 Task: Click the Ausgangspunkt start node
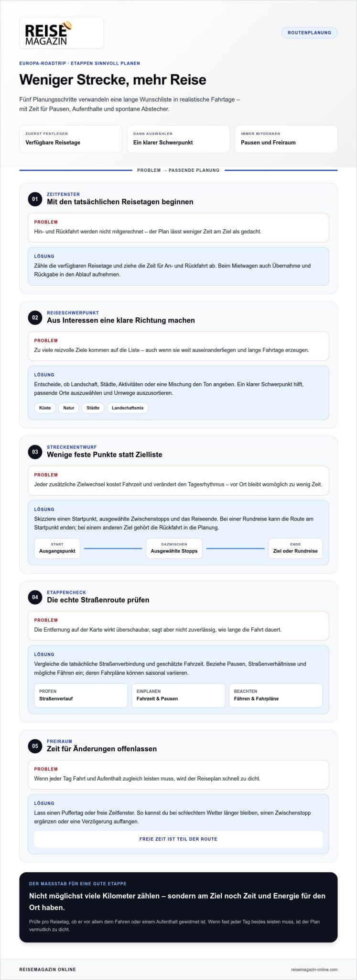tap(57, 548)
